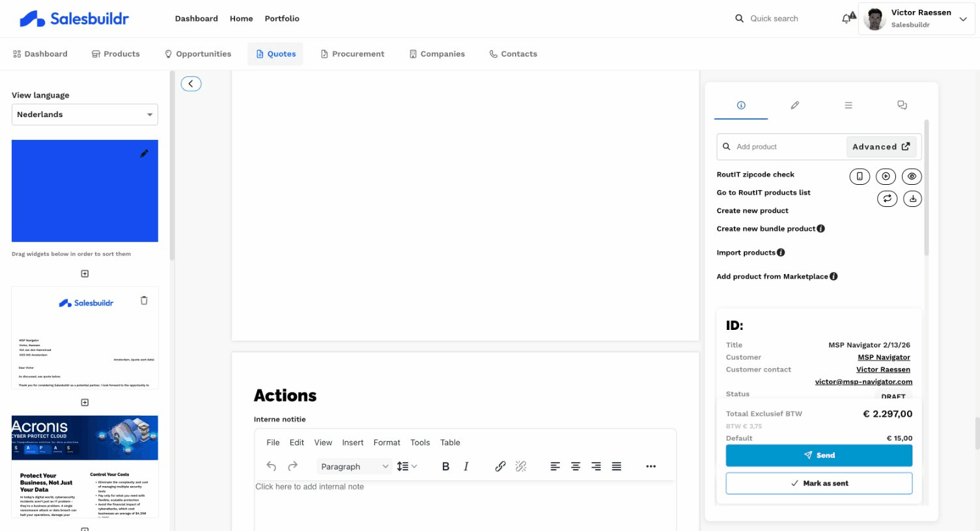The height and width of the screenshot is (531, 980).
Task: Click Create new product
Action: (752, 211)
